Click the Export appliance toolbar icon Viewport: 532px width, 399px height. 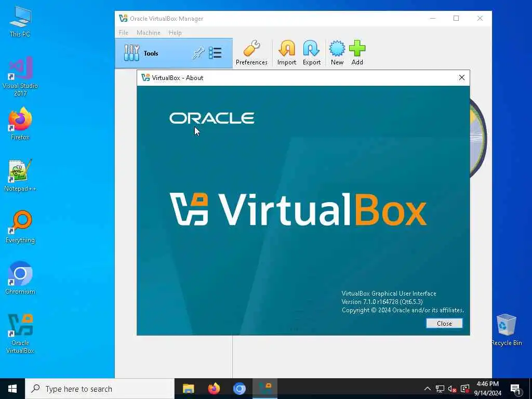(x=312, y=53)
